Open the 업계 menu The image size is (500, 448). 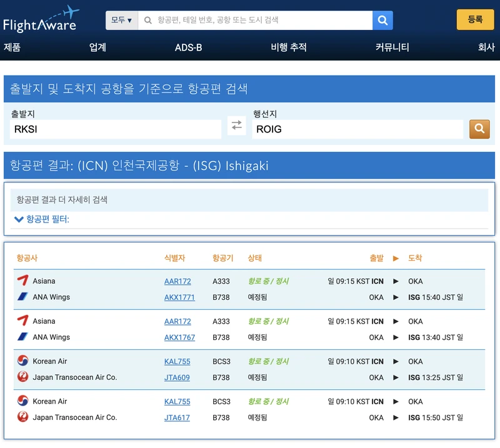(x=97, y=47)
